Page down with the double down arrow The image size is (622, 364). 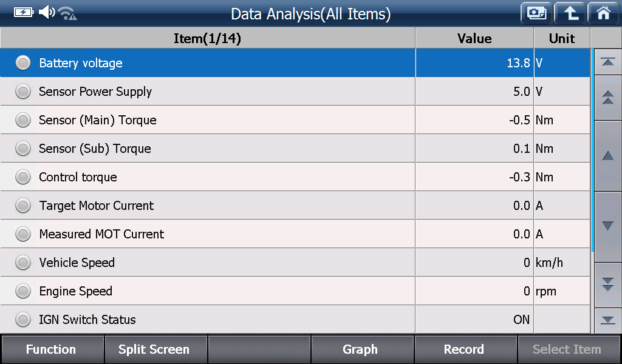pyautogui.click(x=607, y=285)
